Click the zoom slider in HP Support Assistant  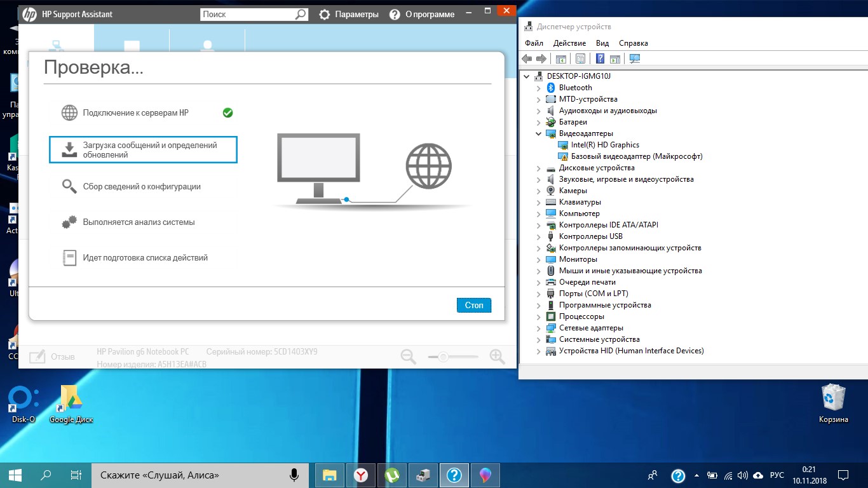444,356
